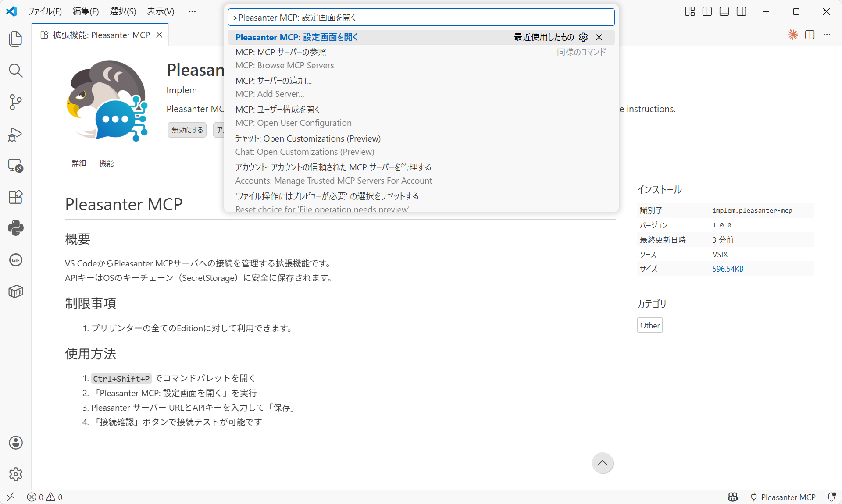Open the container-shaped activity bar icon
This screenshot has width=842, height=504.
pos(16,291)
